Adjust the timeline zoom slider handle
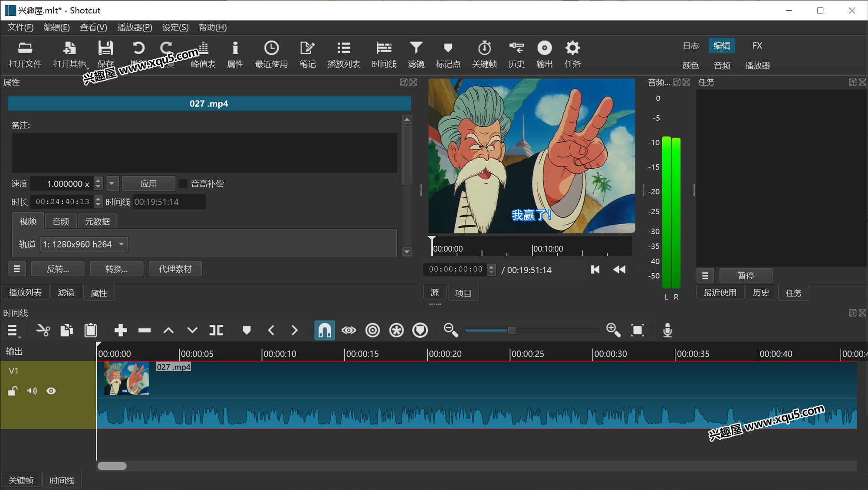 [x=511, y=330]
